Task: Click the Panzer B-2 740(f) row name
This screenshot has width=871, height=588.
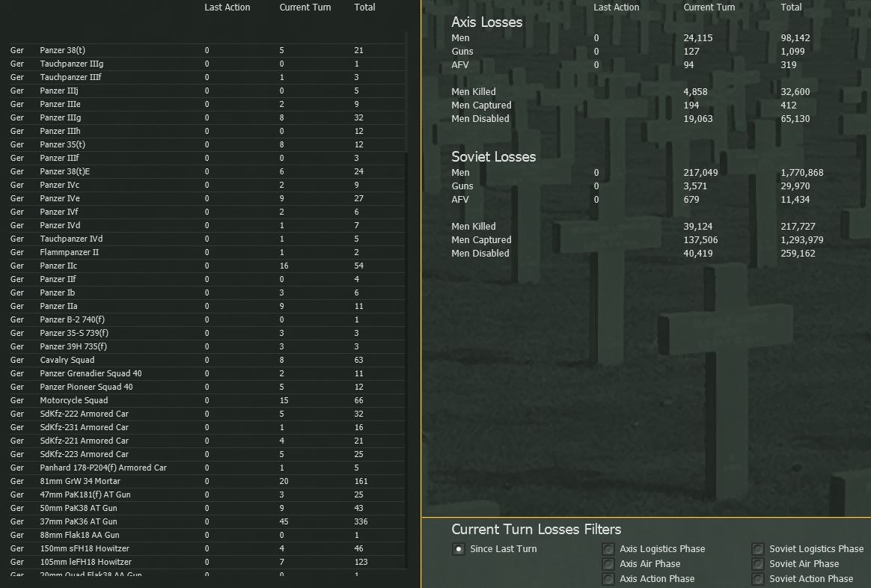Action: click(73, 320)
